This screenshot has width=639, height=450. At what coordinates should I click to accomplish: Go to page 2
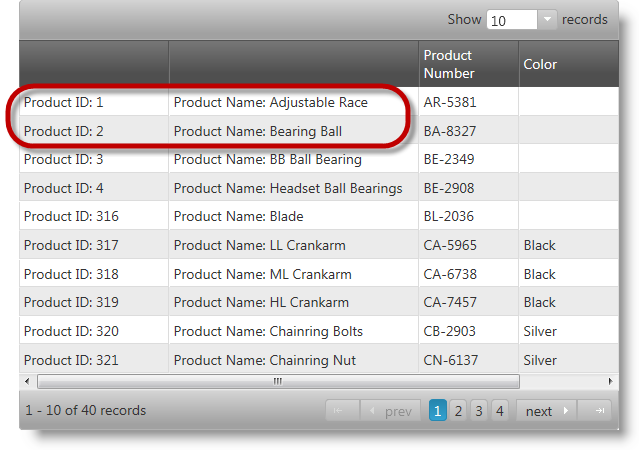point(458,411)
